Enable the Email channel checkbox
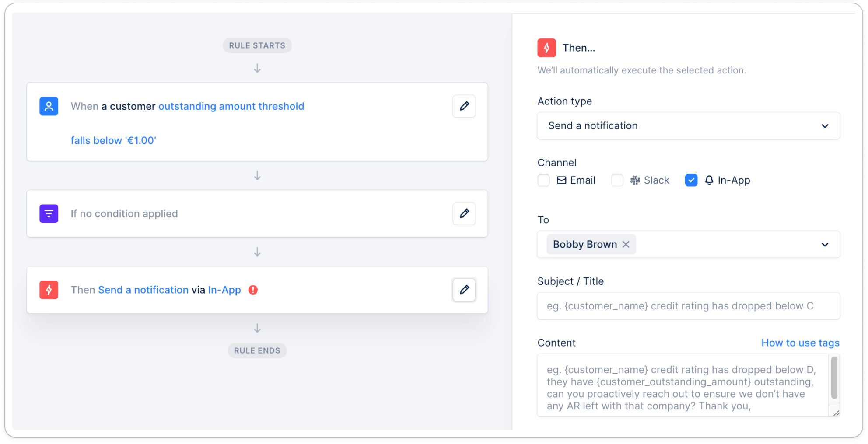This screenshot has height=444, width=868. pyautogui.click(x=544, y=180)
